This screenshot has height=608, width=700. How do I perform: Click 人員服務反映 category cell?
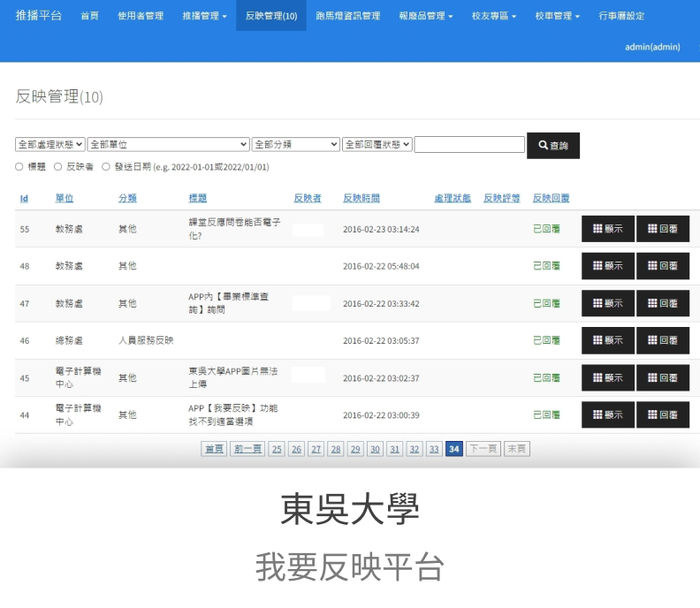tap(146, 340)
